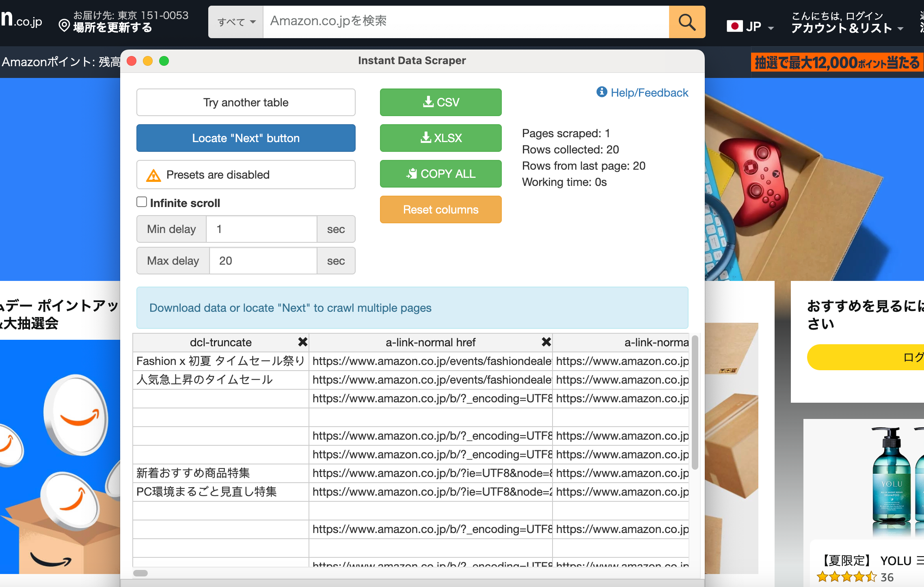Click href cell in the 新着おすすめ商品特集 row
This screenshot has height=587, width=924.
click(430, 473)
